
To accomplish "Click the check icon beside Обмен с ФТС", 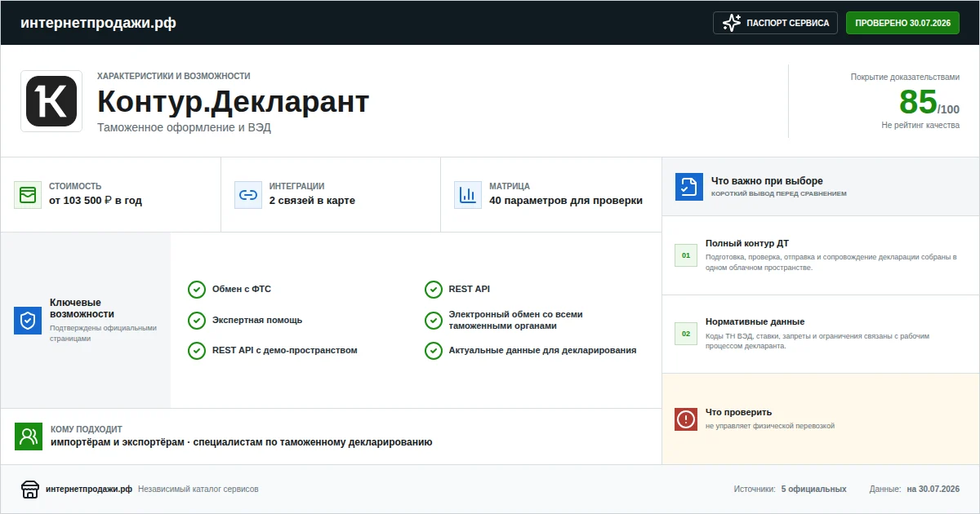I will pos(197,290).
